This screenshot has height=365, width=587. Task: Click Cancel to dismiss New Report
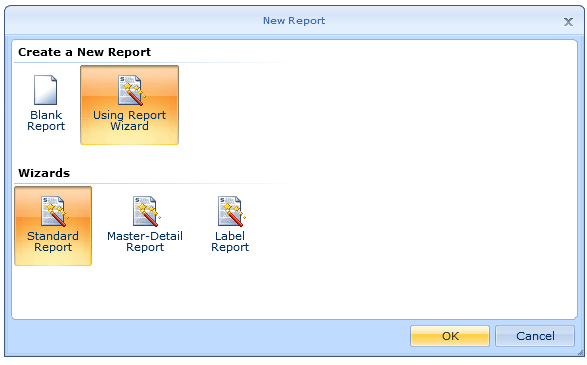point(535,336)
